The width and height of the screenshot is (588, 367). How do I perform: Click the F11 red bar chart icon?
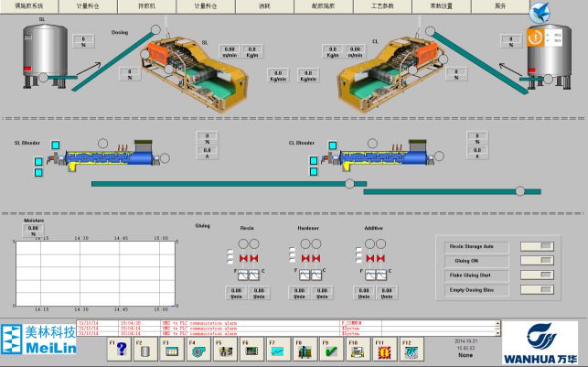click(384, 351)
